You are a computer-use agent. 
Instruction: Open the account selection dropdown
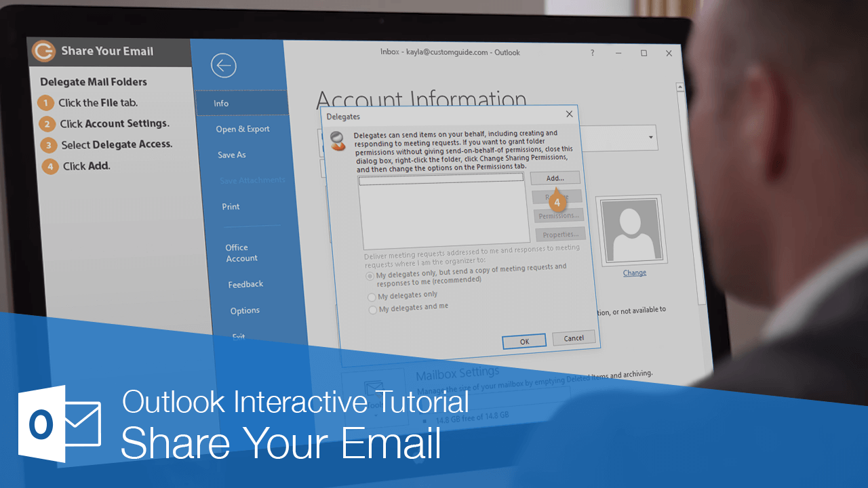pos(651,138)
